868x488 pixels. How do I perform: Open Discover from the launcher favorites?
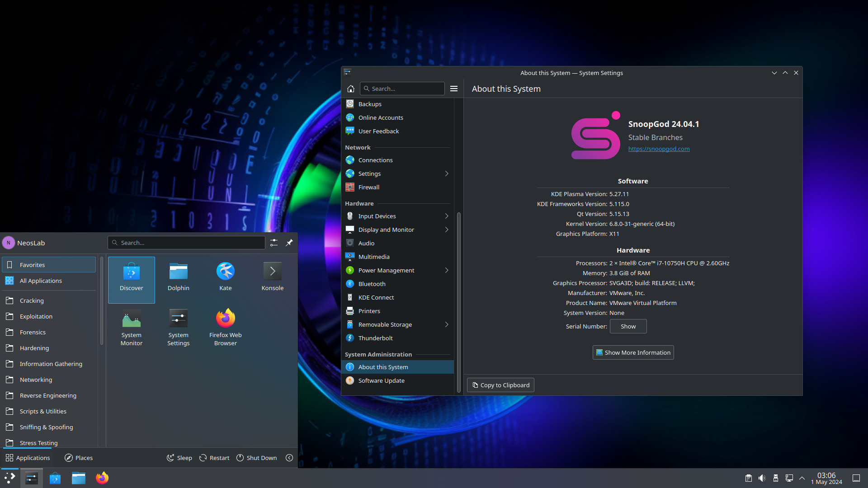pyautogui.click(x=132, y=280)
